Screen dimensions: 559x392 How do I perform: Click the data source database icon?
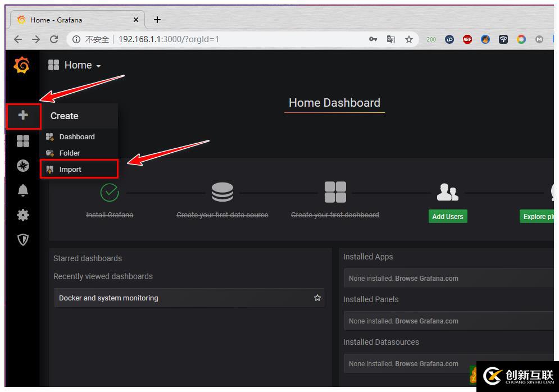pos(222,192)
